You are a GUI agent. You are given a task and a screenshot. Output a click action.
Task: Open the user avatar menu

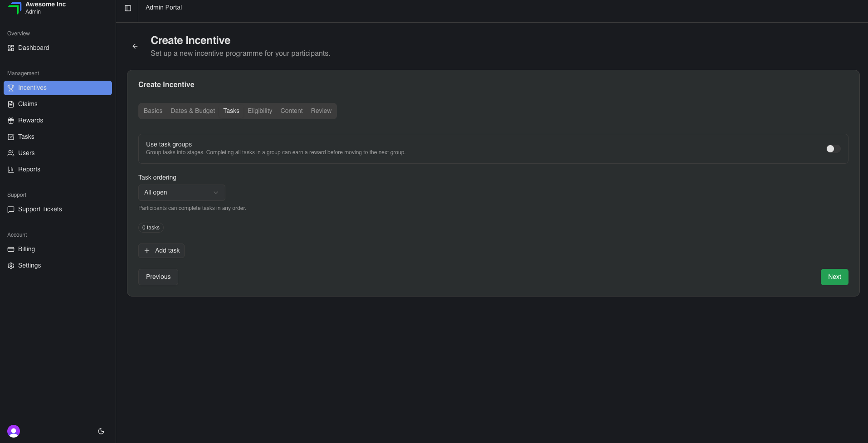14,431
